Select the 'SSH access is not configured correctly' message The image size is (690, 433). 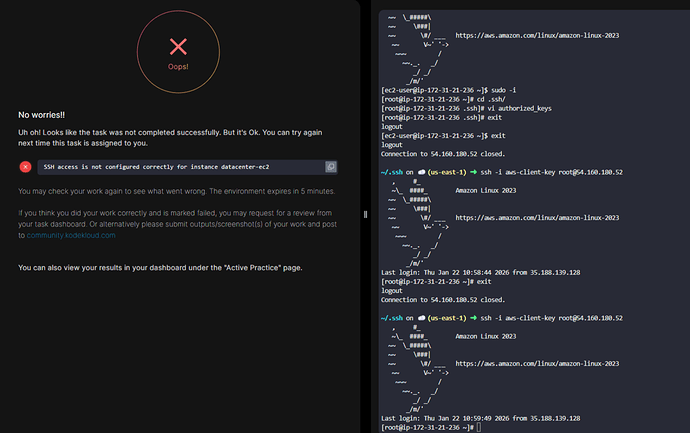[156, 167]
